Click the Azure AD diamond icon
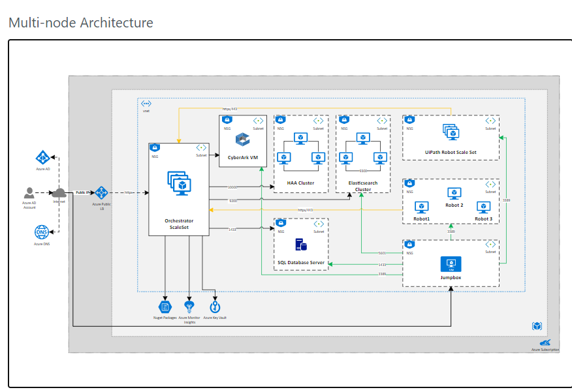This screenshot has height=392, width=572. tap(42, 158)
